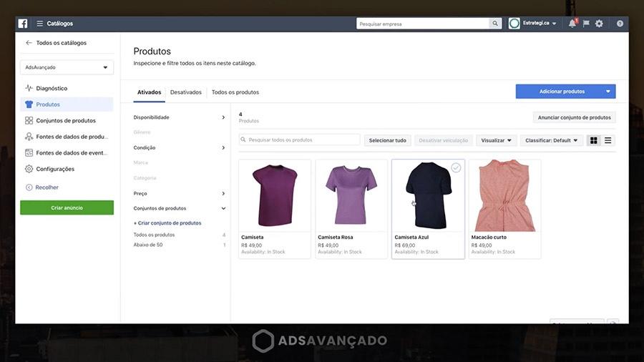Click the R$ 69,00 price text
Image resolution: width=644 pixels, height=362 pixels.
pyautogui.click(x=405, y=245)
